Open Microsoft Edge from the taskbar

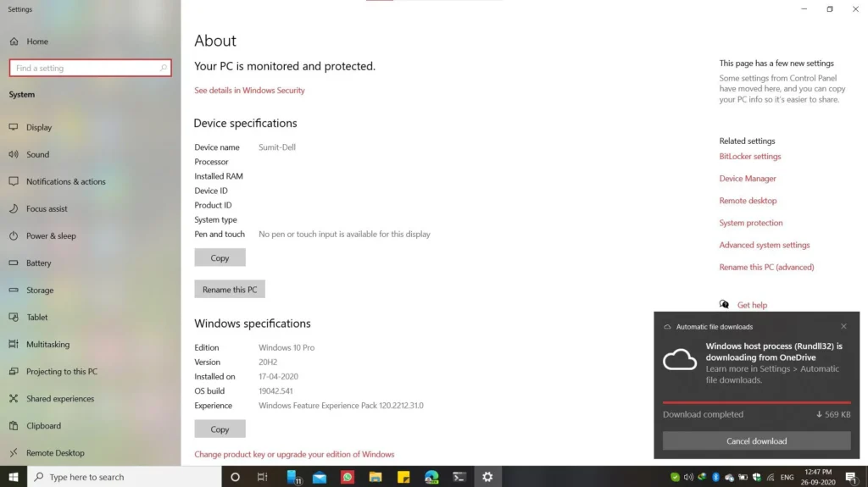[431, 477]
